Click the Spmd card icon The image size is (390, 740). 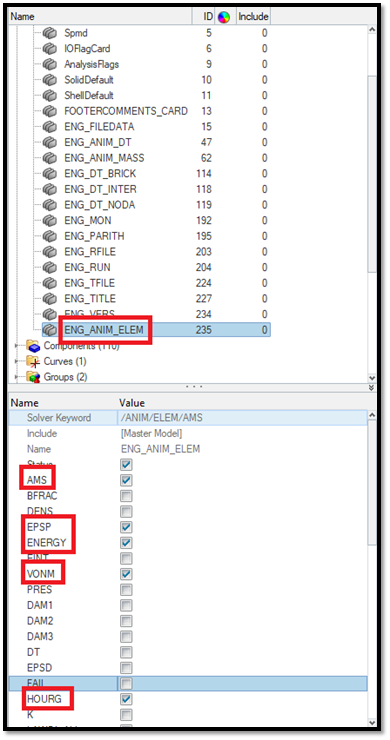click(x=50, y=33)
